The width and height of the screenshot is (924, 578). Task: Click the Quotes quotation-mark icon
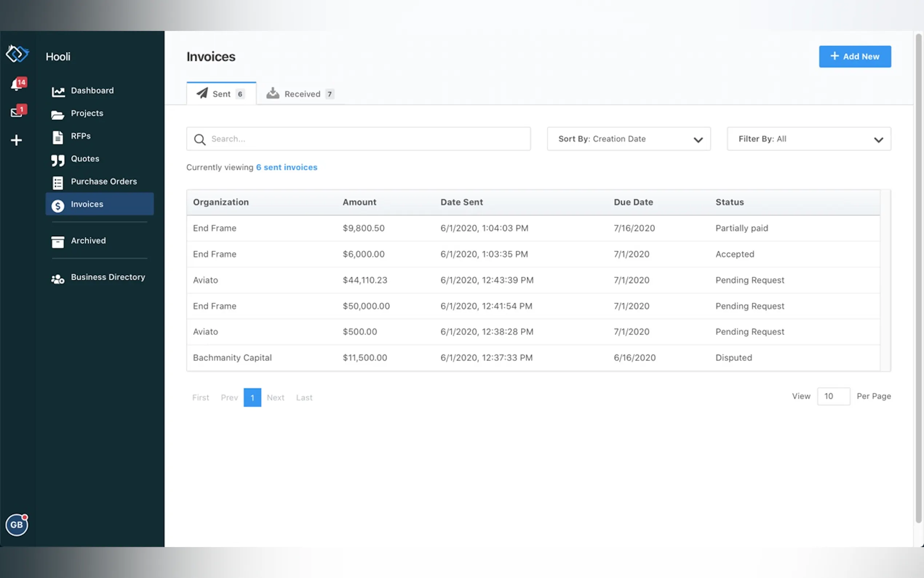point(58,160)
